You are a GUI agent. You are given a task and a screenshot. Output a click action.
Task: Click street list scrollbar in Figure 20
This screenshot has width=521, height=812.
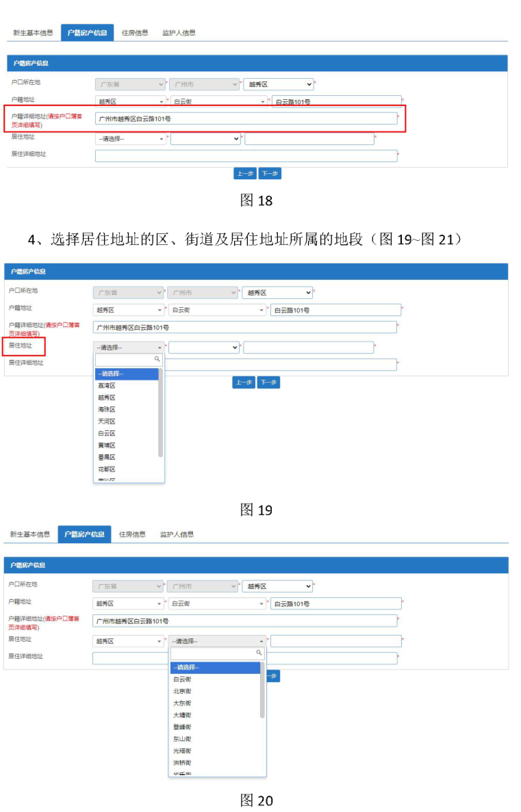point(262,690)
